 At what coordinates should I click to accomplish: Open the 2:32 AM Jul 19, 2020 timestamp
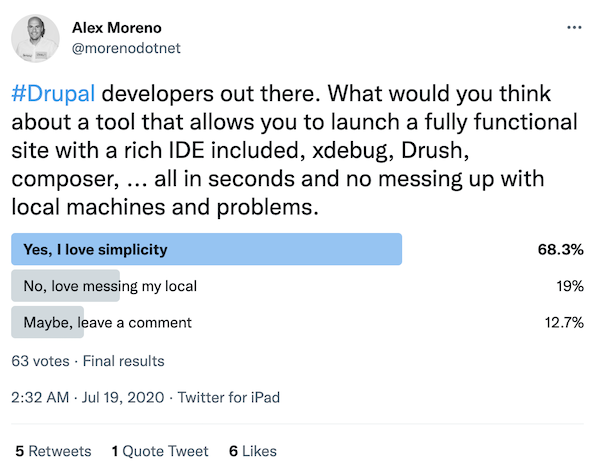(x=89, y=397)
